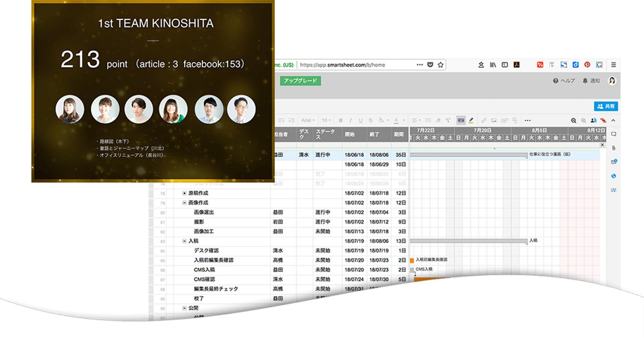Zoom out the Gantt chart

tap(574, 120)
